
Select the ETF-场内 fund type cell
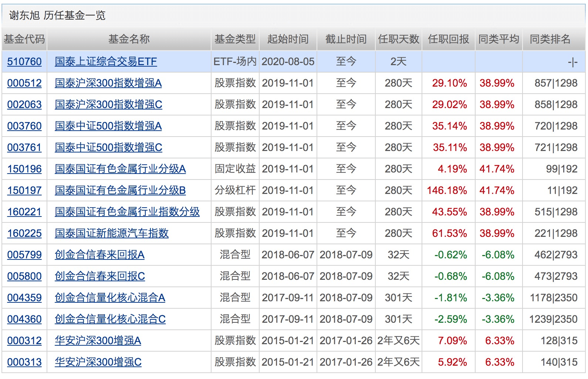coord(235,61)
